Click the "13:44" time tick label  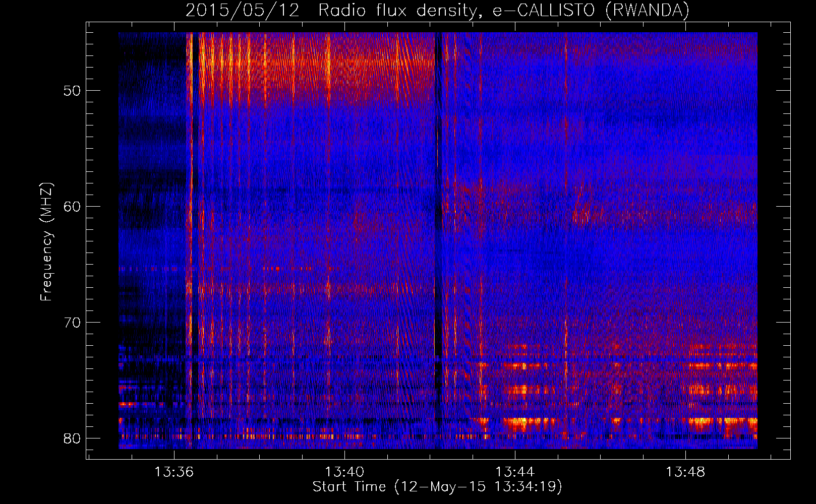point(515,472)
